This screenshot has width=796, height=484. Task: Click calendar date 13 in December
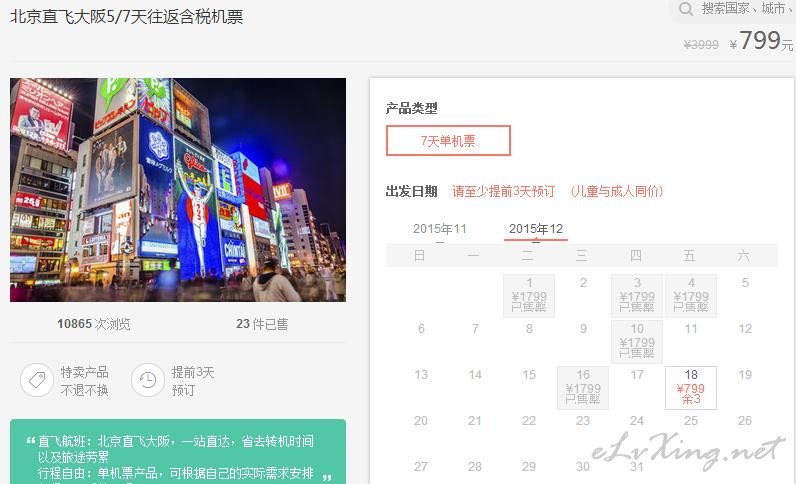(x=421, y=375)
